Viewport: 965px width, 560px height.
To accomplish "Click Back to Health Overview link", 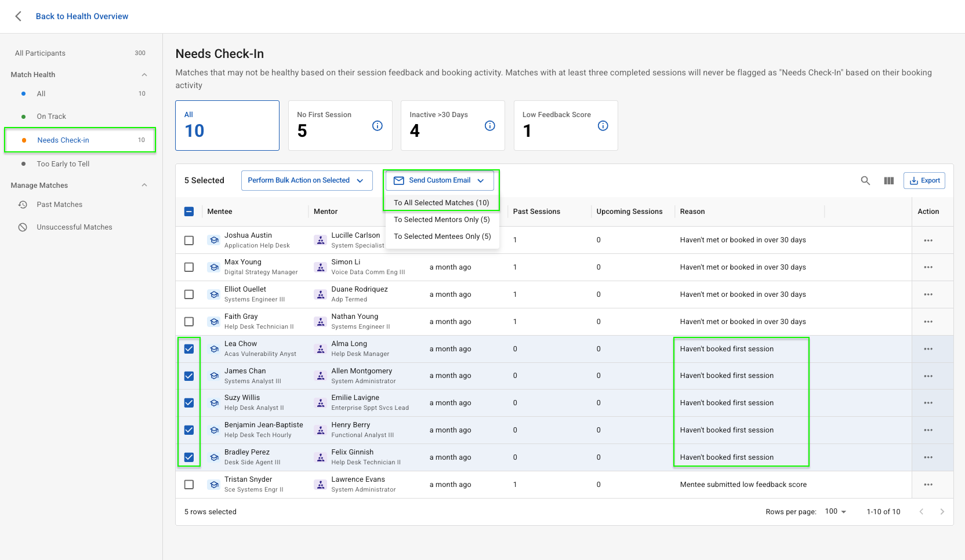I will pyautogui.click(x=82, y=16).
